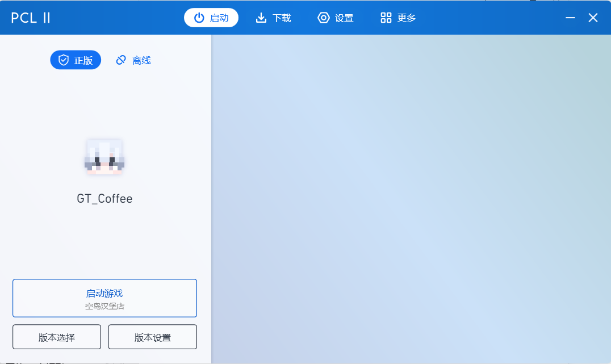
Task: Minimize the PCL II launcher window
Action: coord(570,18)
